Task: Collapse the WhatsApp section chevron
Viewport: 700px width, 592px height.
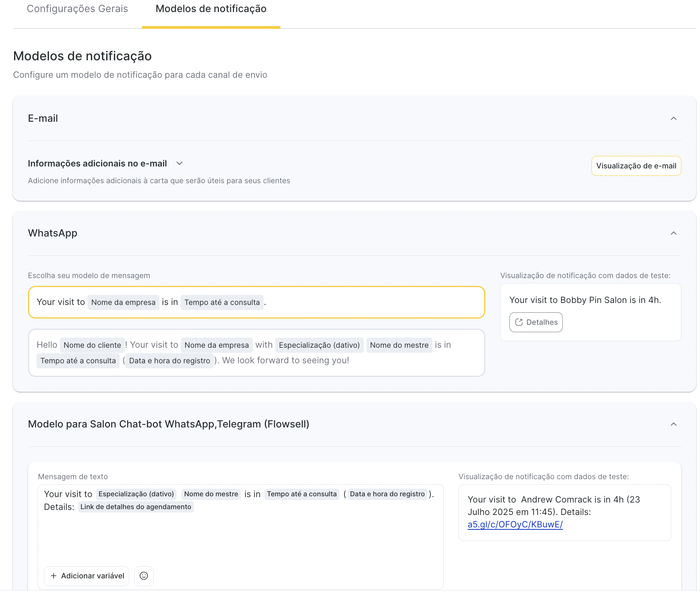Action: point(674,233)
